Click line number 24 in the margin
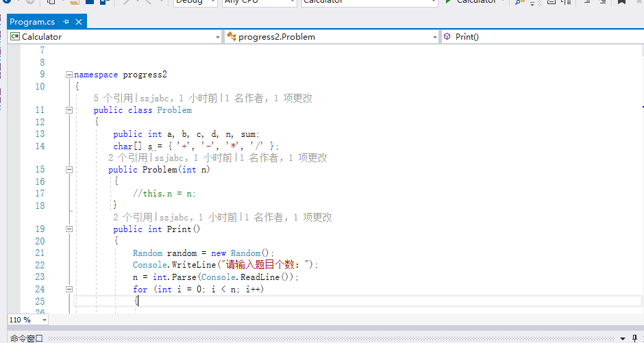This screenshot has height=343, width=644. click(40, 289)
